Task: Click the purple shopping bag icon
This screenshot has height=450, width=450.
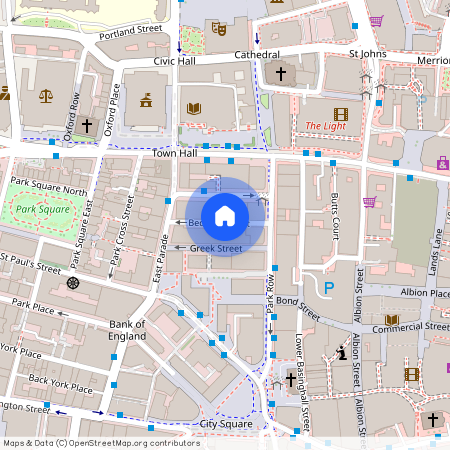Action: click(x=443, y=163)
